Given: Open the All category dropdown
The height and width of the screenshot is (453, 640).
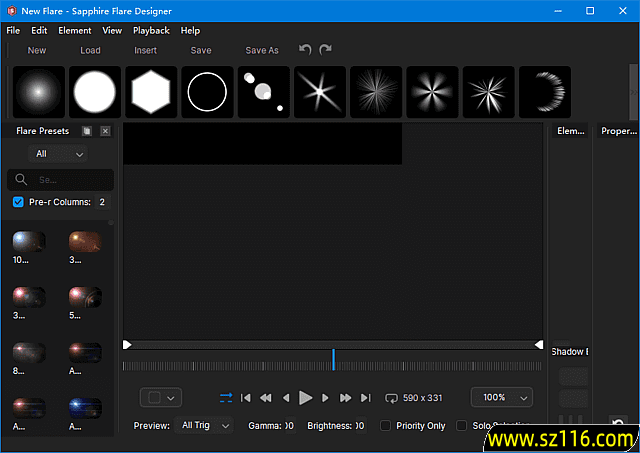Looking at the screenshot, I should 60,154.
